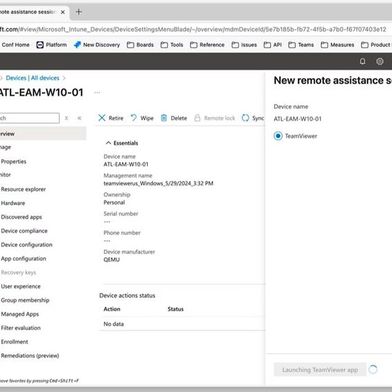Open the Teams bookmarks folder
This screenshot has width=392, height=392.
coord(301,45)
